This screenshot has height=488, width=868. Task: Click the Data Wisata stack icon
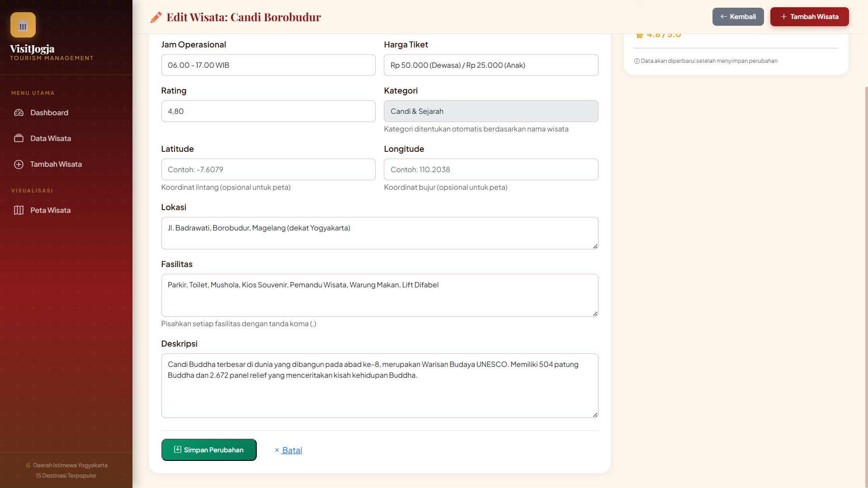click(19, 138)
